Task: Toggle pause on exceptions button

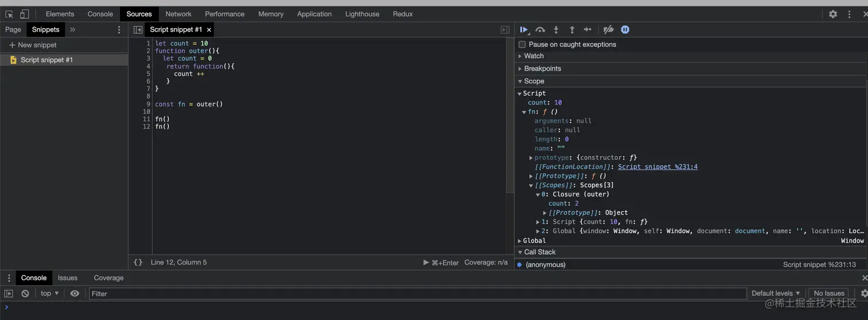Action: point(625,30)
